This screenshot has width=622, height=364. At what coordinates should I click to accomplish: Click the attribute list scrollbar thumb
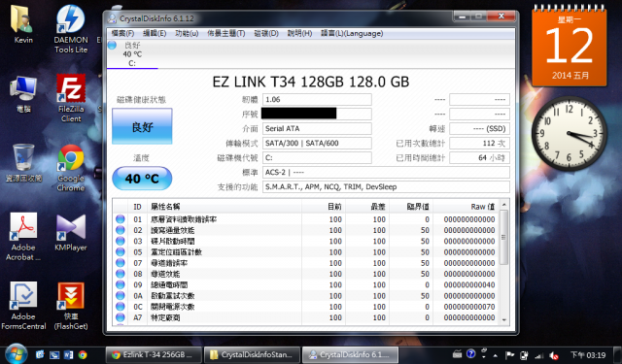click(x=504, y=237)
